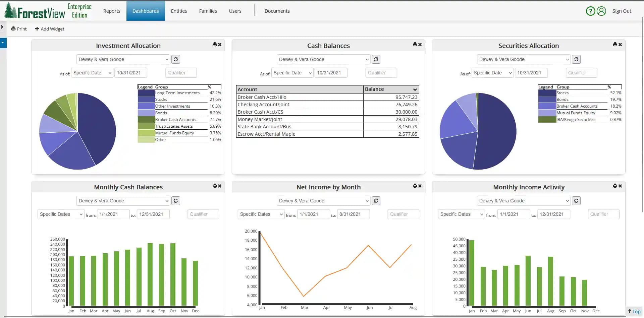Click the user account icon
This screenshot has width=644, height=318.
tap(601, 11)
